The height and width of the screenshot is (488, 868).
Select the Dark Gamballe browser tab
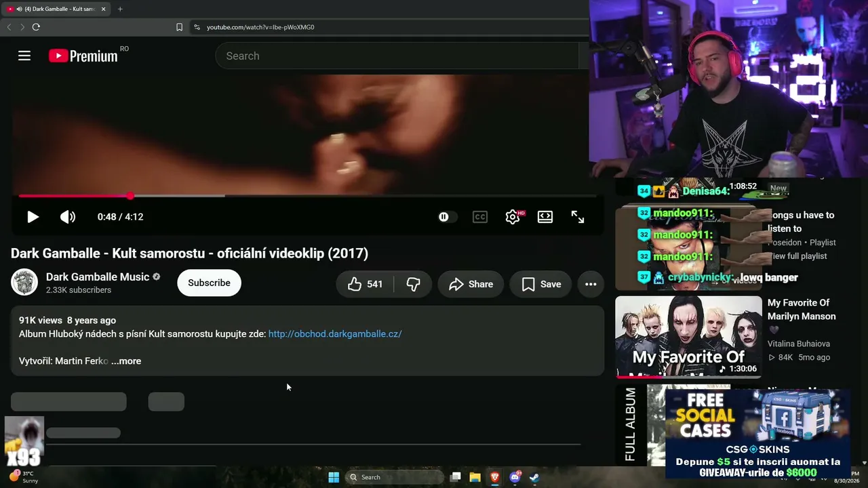(57, 9)
